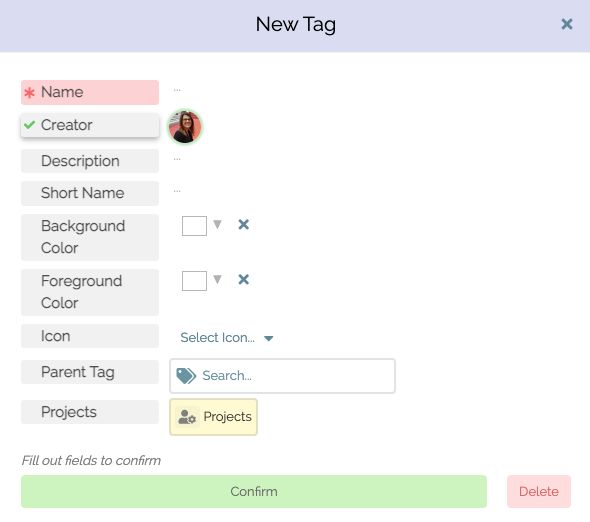
Task: Close the New Tag dialog
Action: [567, 24]
